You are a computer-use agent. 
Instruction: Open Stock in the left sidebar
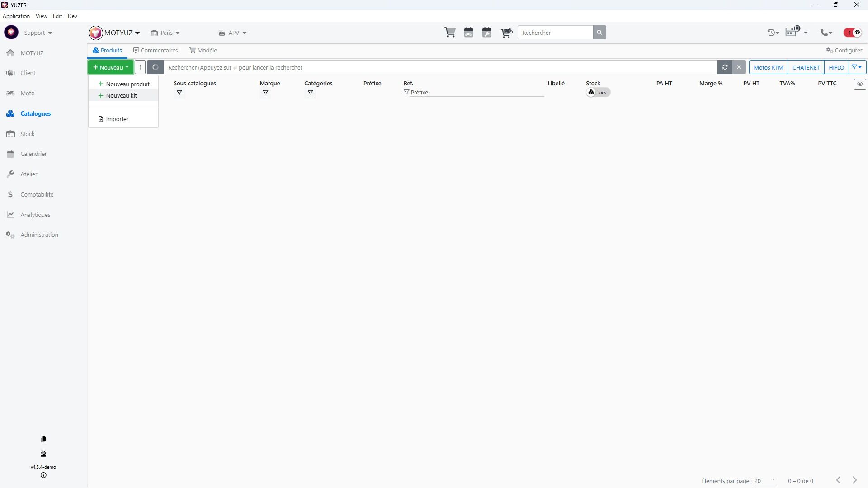point(27,134)
